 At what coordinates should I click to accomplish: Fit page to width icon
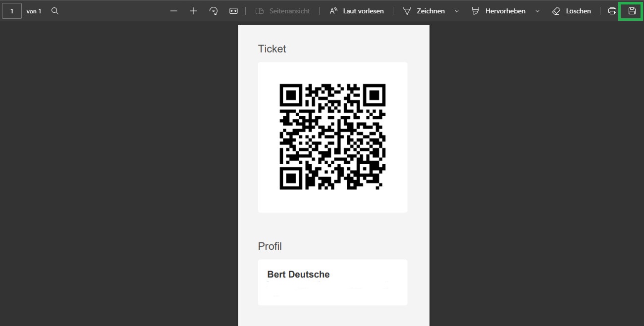click(234, 11)
